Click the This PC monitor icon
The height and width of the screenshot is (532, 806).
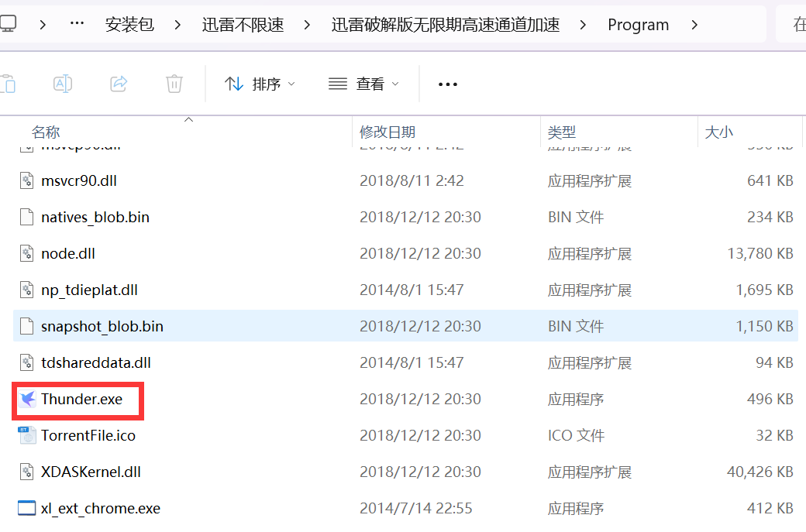(x=7, y=24)
